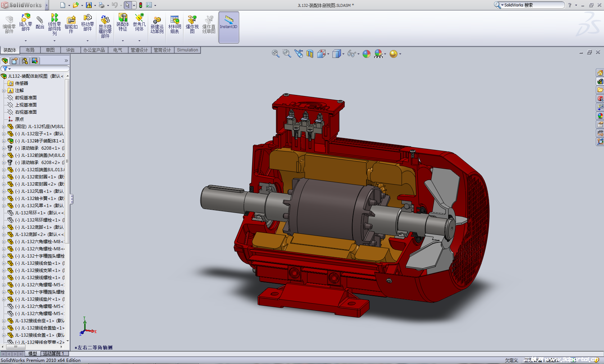This screenshot has height=364, width=604.
Task: Click the Rebuild traffic light icon
Action: coord(141,5)
